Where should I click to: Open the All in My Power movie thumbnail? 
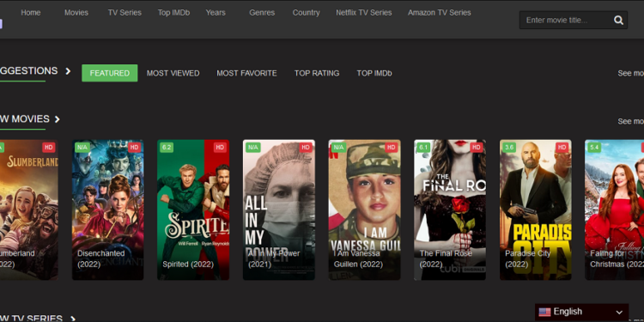click(x=279, y=210)
